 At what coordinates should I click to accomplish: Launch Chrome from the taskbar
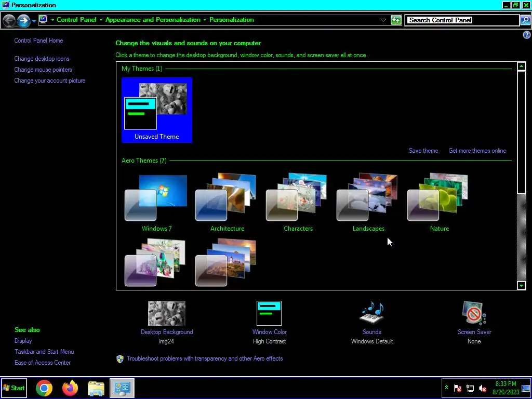click(44, 388)
